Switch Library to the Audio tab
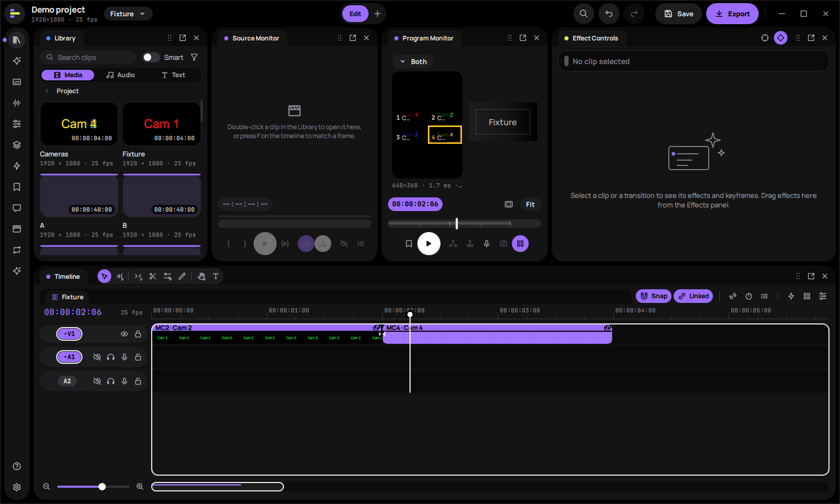The width and height of the screenshot is (840, 504). [x=121, y=75]
